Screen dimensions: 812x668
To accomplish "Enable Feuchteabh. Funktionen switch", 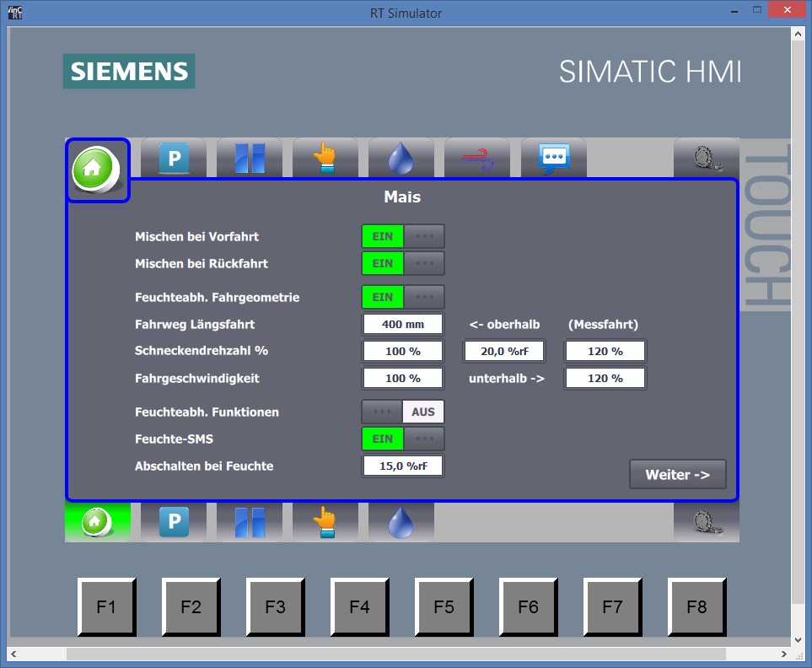I will point(402,412).
